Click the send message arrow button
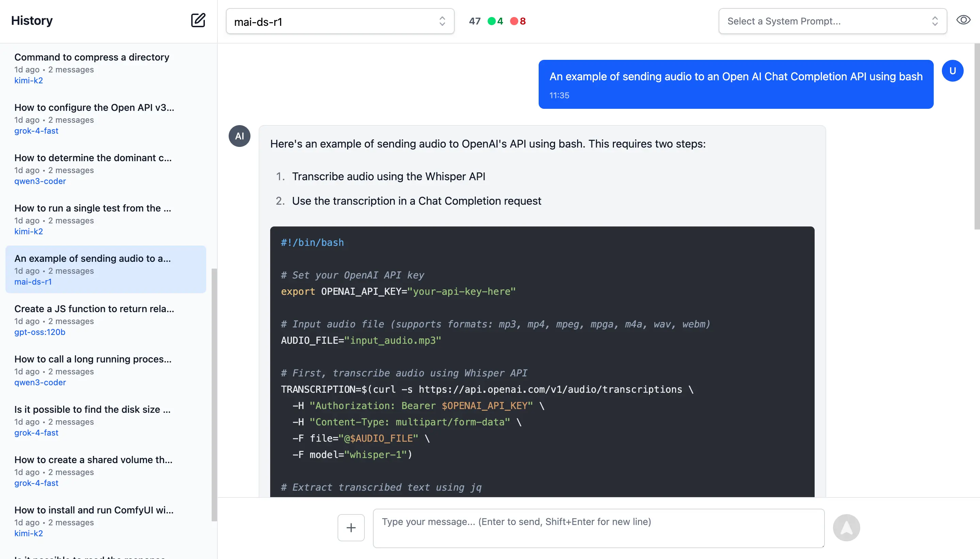980x559 pixels. coord(846,527)
